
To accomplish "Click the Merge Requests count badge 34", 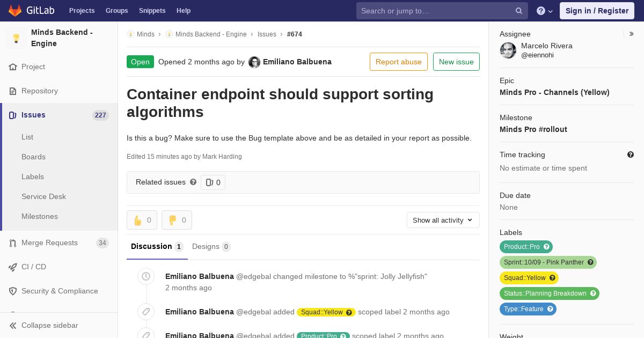I will (x=102, y=243).
